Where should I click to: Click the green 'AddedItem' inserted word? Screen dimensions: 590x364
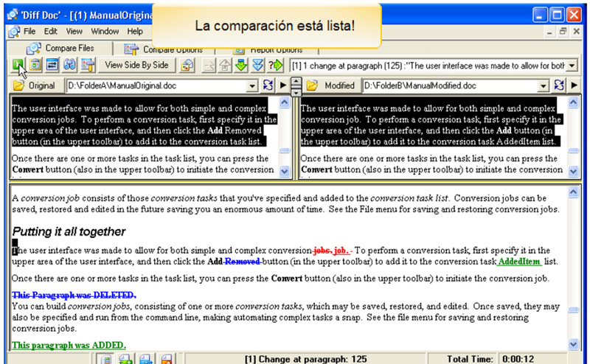(519, 262)
